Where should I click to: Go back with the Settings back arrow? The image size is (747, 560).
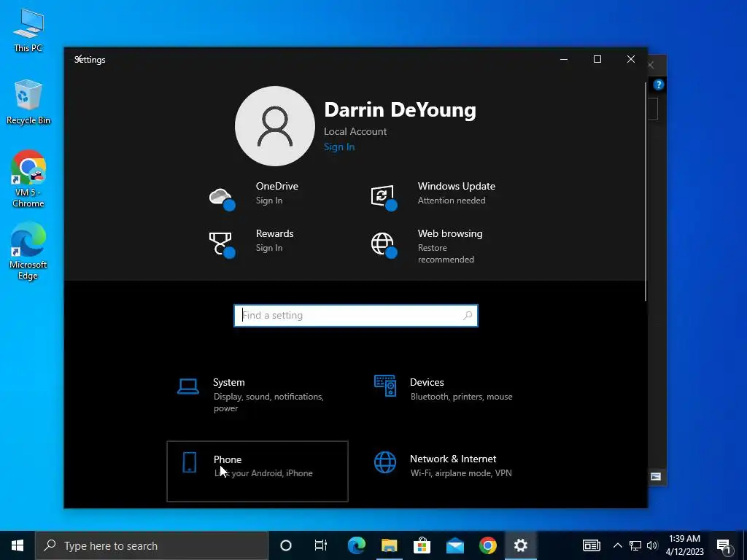click(x=80, y=58)
